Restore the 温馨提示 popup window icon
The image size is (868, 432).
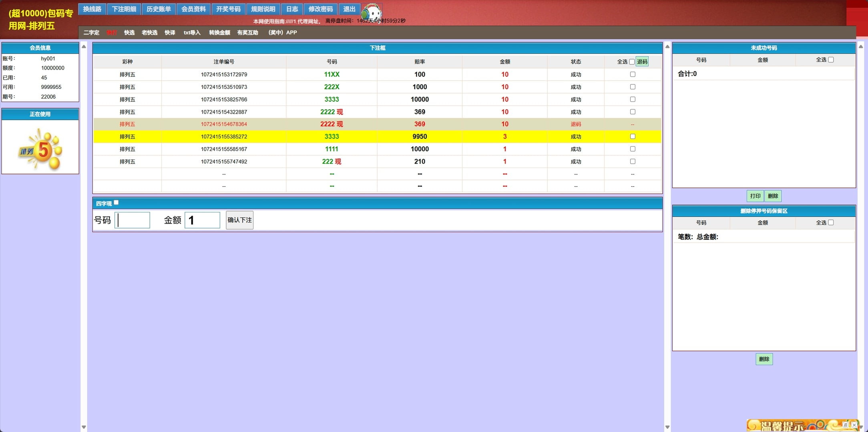tap(846, 425)
